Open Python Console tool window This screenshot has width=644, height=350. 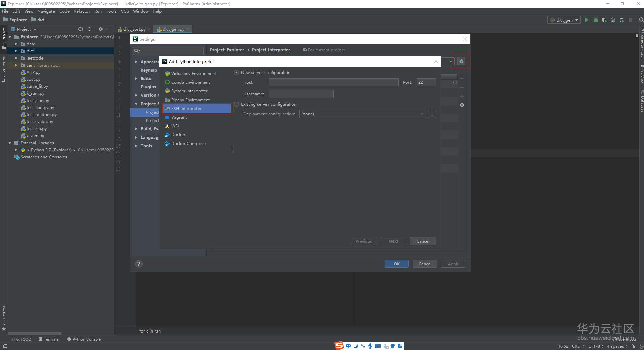coord(84,339)
